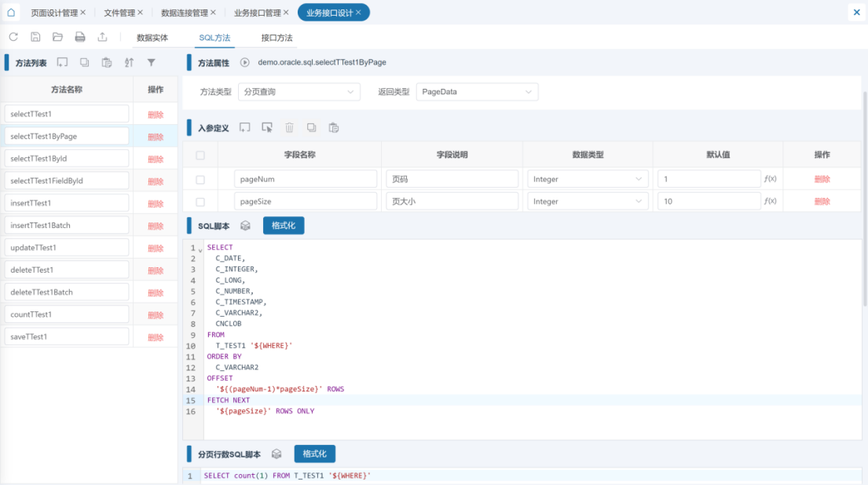This screenshot has height=485, width=868.
Task: Open 接口方法 sub-tab
Action: click(x=277, y=38)
